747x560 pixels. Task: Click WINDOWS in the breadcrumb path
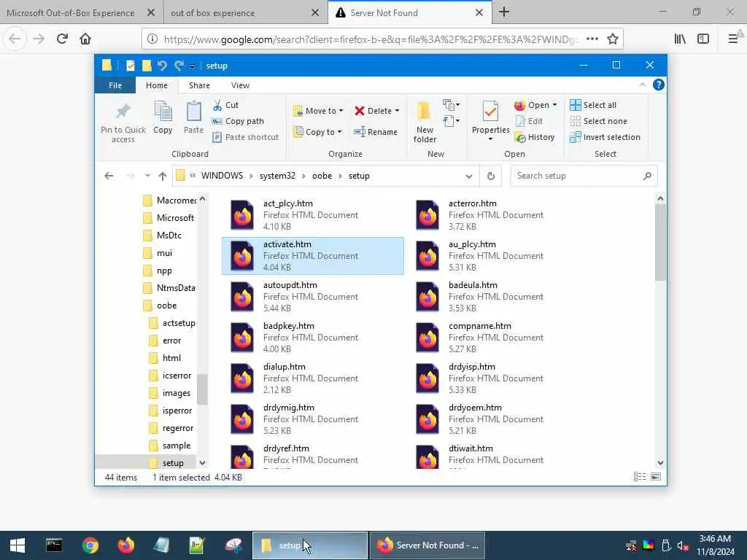(x=222, y=176)
